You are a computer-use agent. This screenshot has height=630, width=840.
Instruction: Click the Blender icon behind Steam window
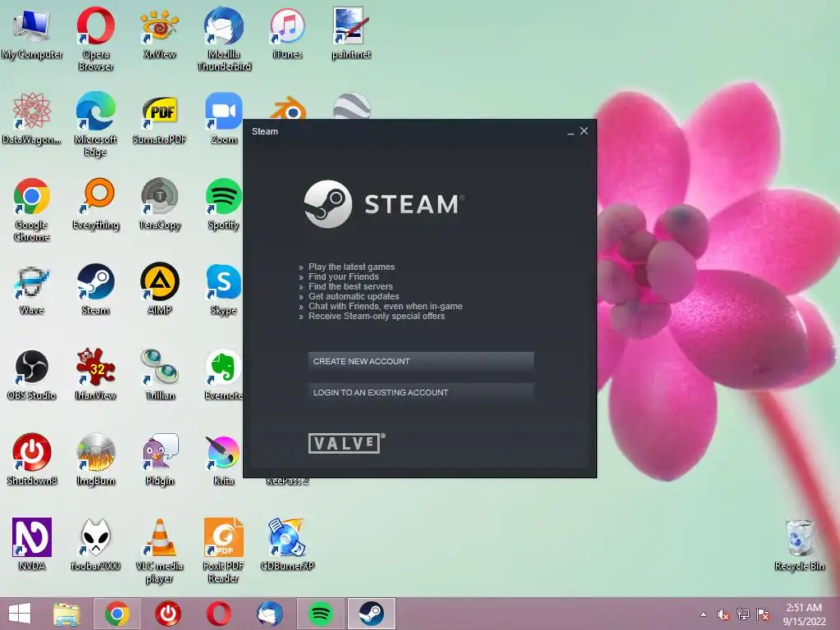[x=288, y=109]
